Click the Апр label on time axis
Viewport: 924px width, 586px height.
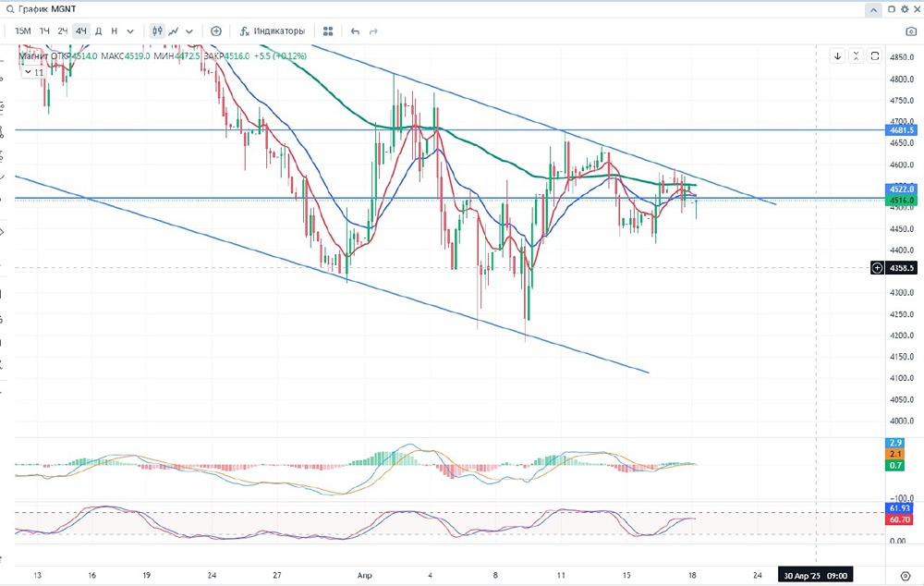coord(365,576)
